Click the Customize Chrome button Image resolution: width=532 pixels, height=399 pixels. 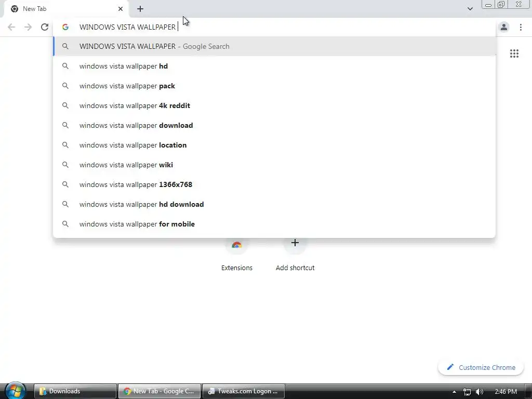click(481, 367)
